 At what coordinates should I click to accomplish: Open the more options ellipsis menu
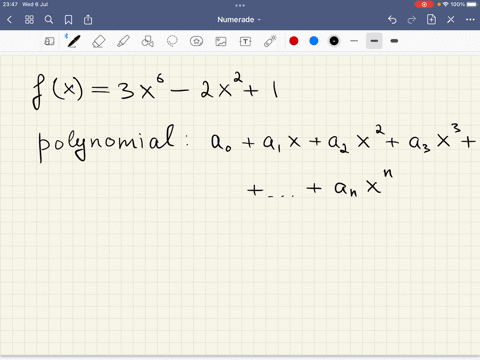coord(470,20)
